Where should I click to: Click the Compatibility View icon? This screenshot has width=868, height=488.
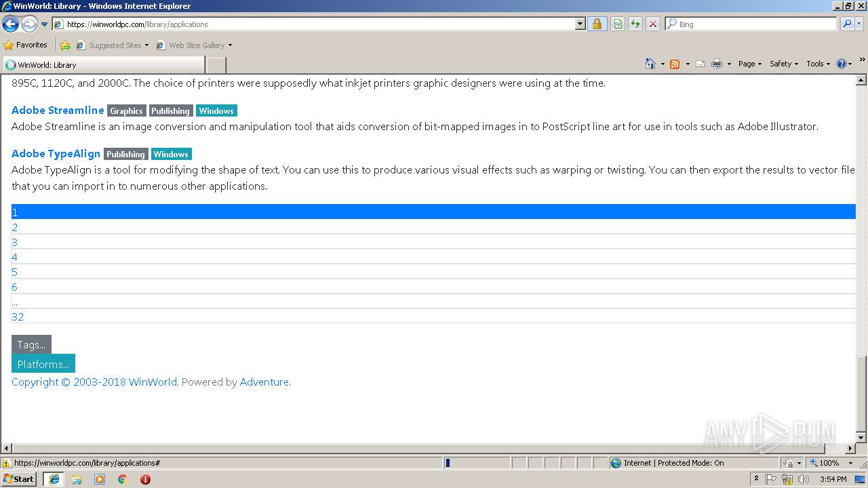618,24
